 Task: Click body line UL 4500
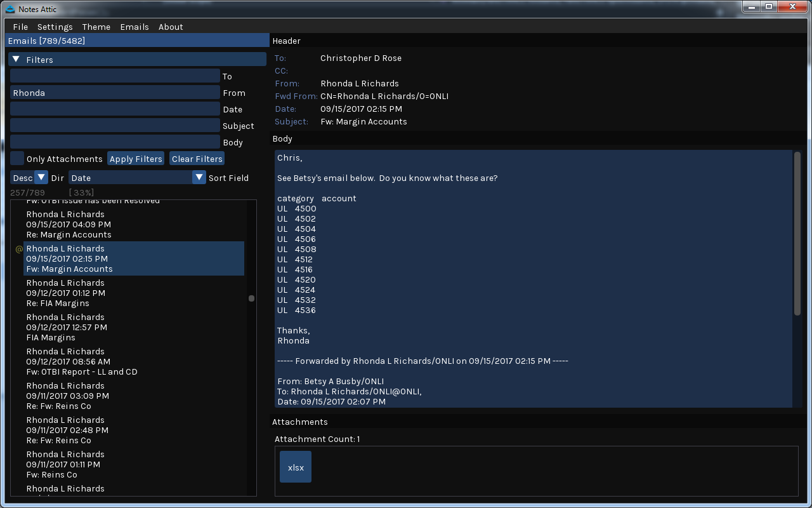click(x=296, y=208)
